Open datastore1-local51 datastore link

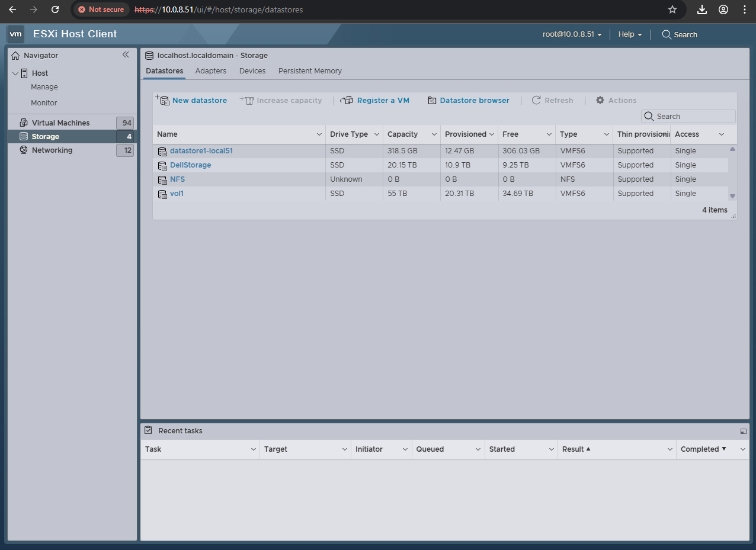201,151
